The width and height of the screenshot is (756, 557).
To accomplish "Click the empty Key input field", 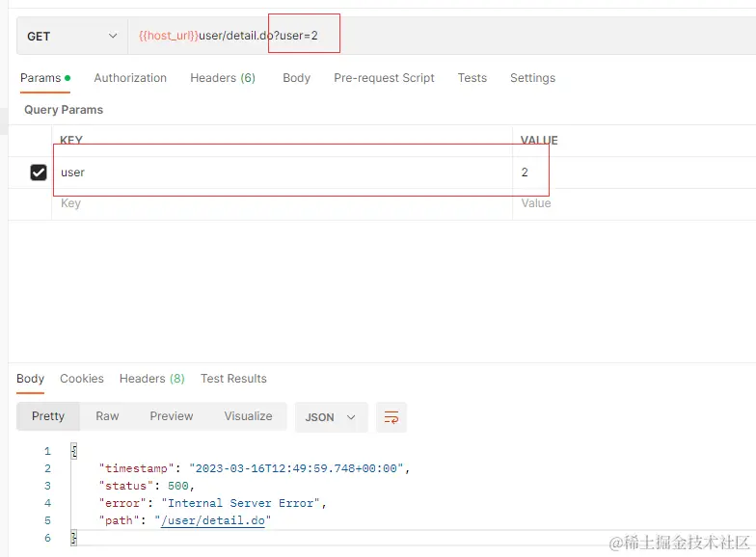I will (282, 204).
